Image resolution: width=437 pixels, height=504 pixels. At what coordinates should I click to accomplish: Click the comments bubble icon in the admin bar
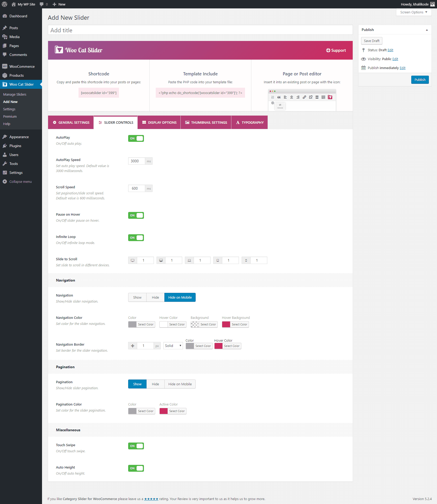coord(41,4)
